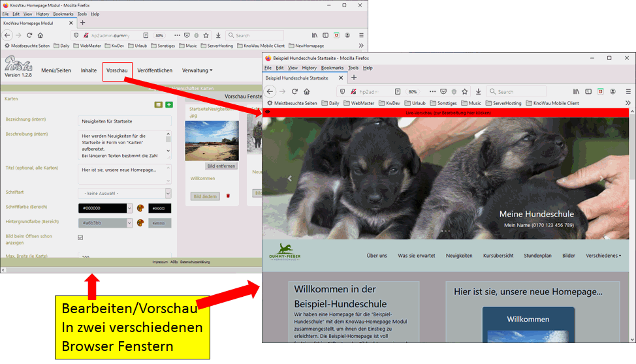
Task: Open Neuigkeiten link in preview site navigation
Action: click(x=459, y=256)
